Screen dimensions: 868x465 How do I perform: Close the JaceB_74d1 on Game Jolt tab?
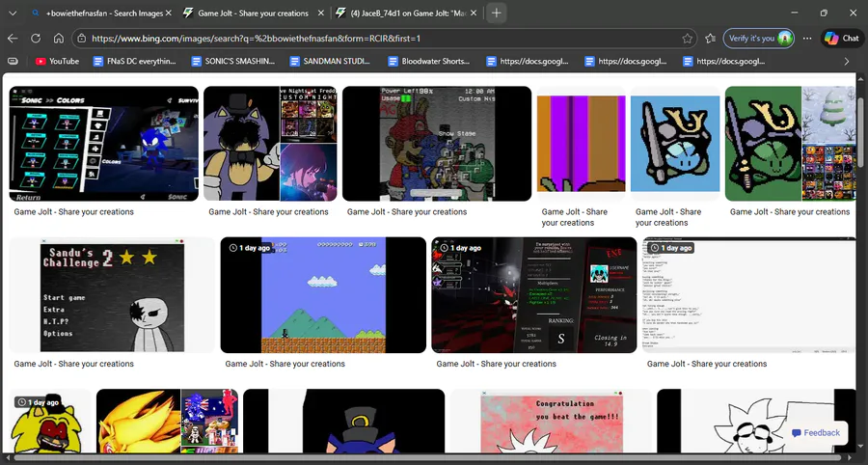tap(474, 13)
